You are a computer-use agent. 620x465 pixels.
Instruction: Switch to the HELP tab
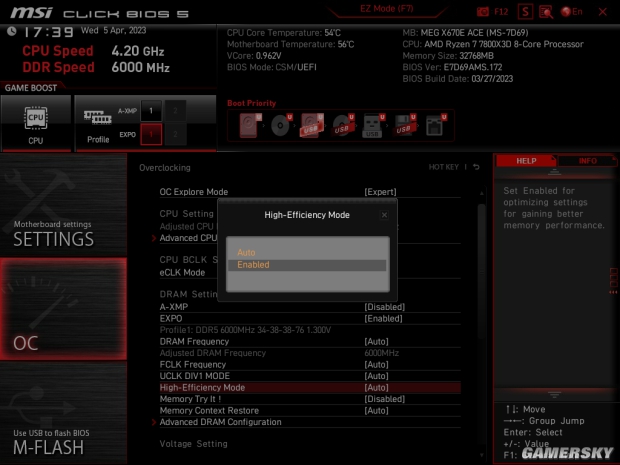coord(526,161)
